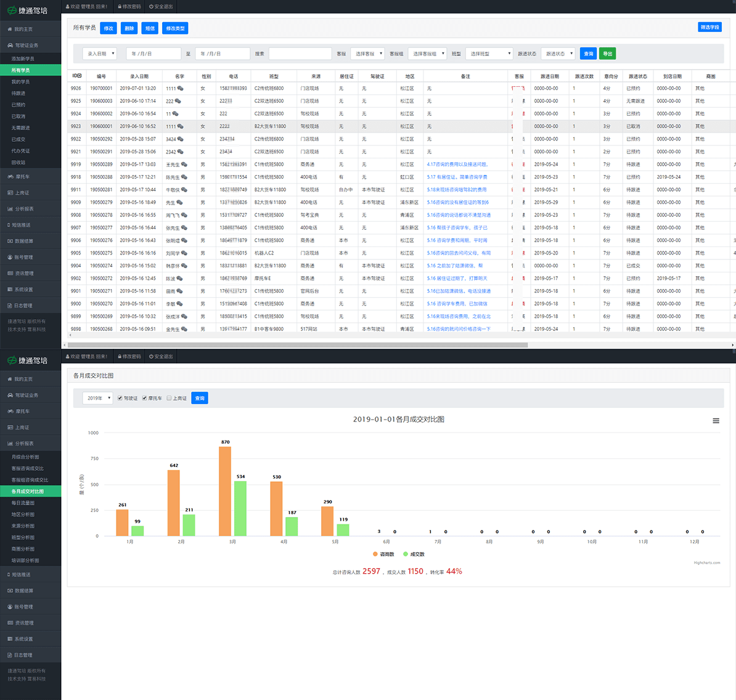Open the chart hamburger context menu
The height and width of the screenshot is (700, 736).
[716, 421]
